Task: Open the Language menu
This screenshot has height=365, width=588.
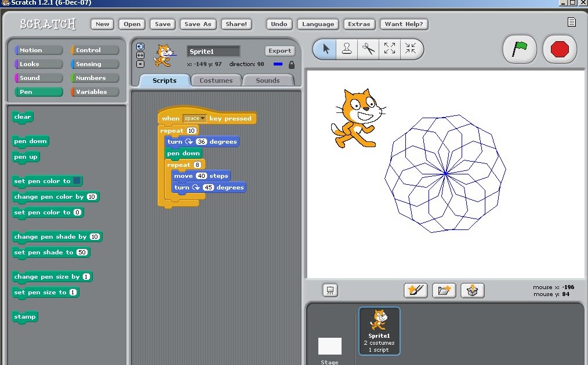Action: click(x=317, y=24)
